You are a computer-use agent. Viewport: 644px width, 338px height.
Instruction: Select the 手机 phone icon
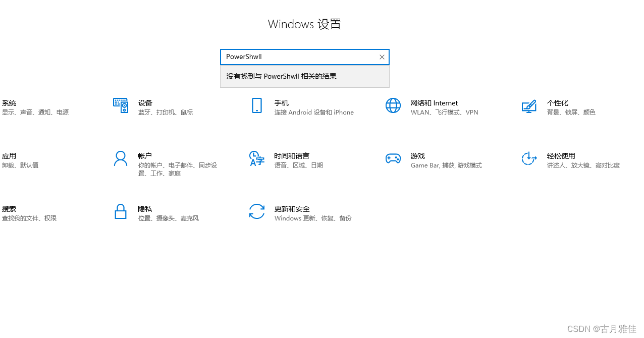tap(257, 105)
